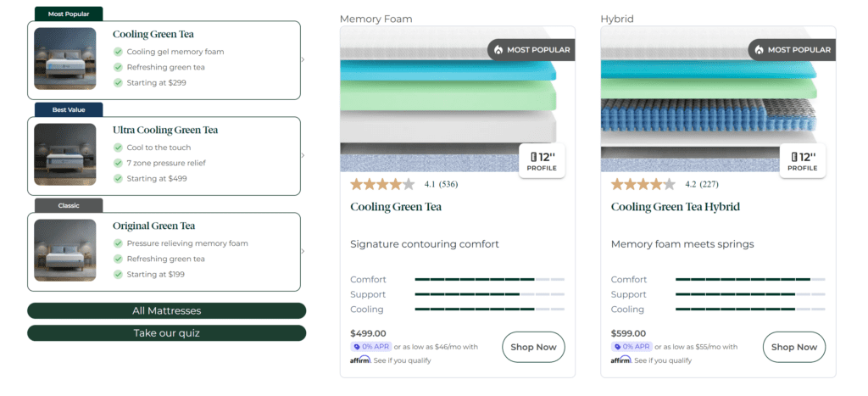This screenshot has height=396, width=868.
Task: Expand Cooling Green Tea card chevron arrow
Action: tap(303, 59)
